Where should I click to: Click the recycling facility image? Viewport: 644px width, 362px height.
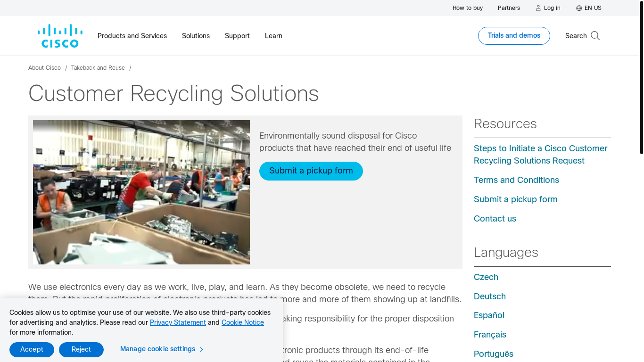pyautogui.click(x=141, y=192)
